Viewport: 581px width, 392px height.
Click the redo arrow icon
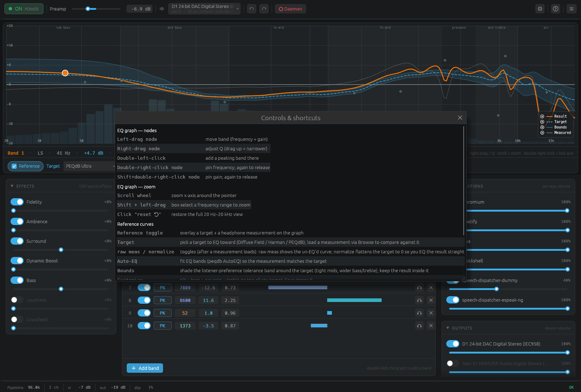pyautogui.click(x=264, y=9)
